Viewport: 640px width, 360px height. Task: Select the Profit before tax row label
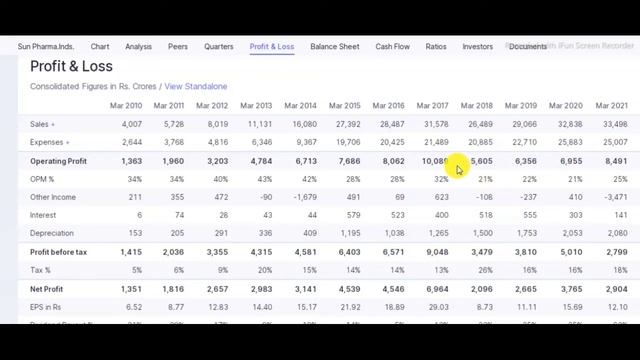click(x=58, y=252)
